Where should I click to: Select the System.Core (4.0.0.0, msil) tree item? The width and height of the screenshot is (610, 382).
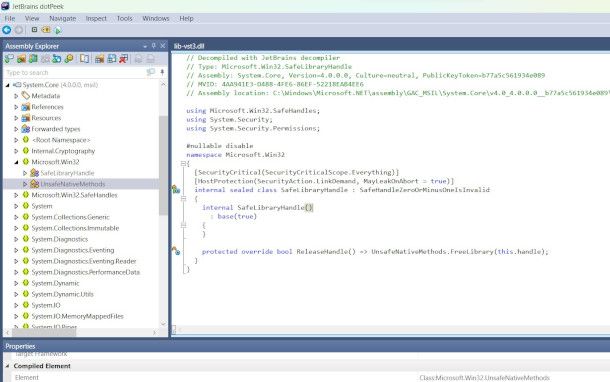[60, 85]
